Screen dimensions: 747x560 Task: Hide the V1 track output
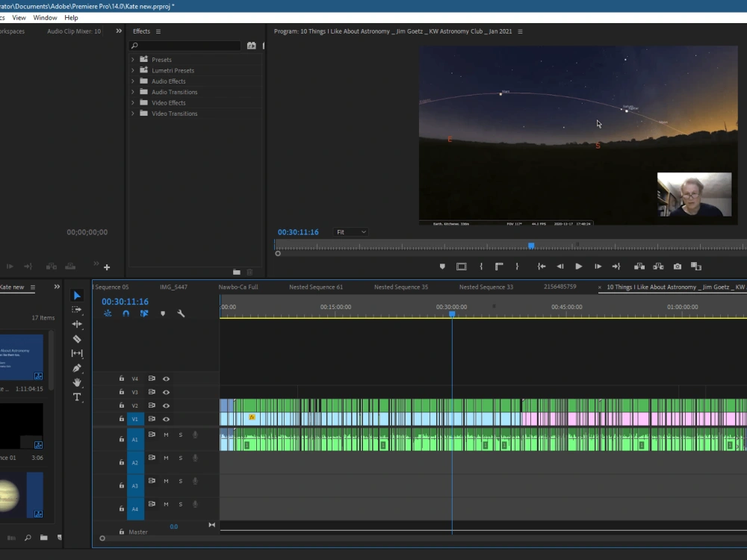(167, 419)
